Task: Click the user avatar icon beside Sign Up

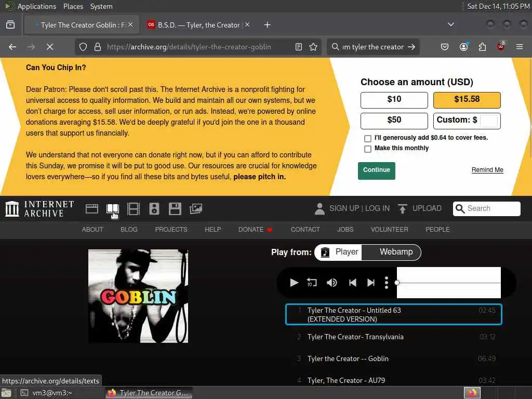Action: tap(320, 209)
